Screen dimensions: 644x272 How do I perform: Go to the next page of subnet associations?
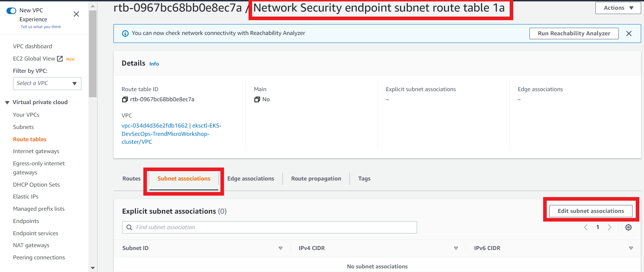point(609,227)
